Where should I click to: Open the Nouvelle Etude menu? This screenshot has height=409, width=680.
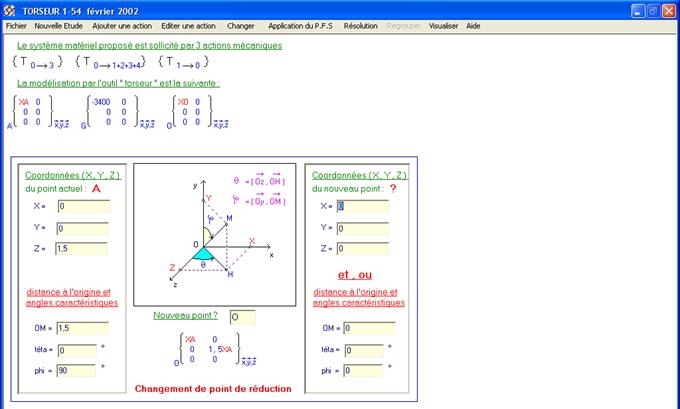(x=58, y=26)
